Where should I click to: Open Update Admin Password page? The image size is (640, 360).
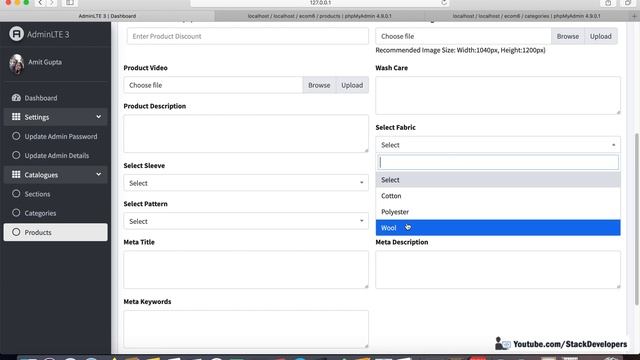point(56,136)
